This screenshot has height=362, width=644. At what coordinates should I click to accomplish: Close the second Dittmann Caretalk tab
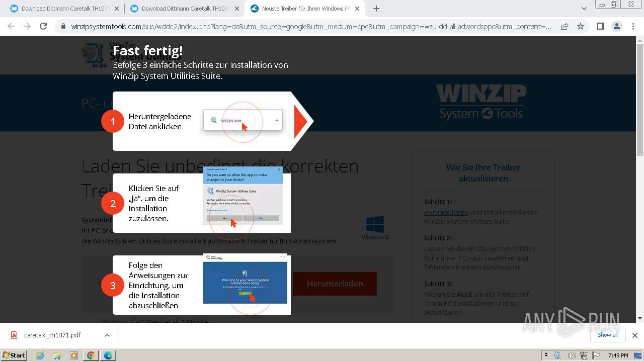coord(237,9)
